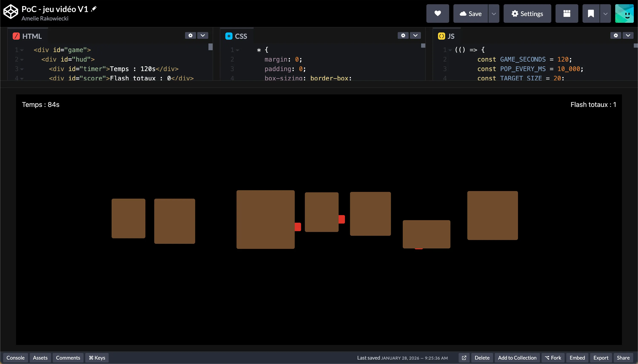Save the pen
638x364 pixels.
pyautogui.click(x=470, y=13)
